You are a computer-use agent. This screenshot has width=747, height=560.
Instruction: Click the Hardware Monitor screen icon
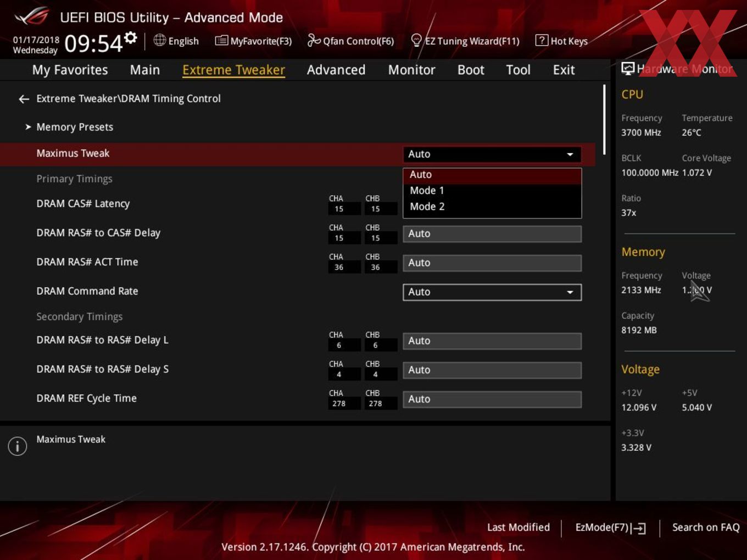pyautogui.click(x=628, y=69)
